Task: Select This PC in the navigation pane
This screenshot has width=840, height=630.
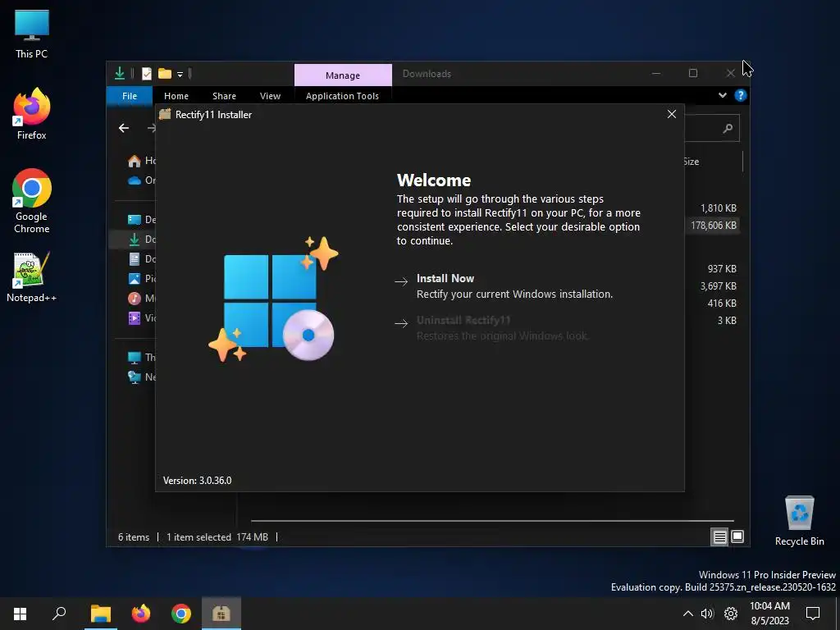Action: tap(141, 358)
